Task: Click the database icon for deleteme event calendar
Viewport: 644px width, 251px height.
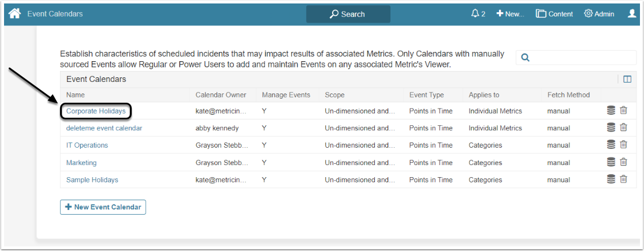Action: pyautogui.click(x=611, y=128)
